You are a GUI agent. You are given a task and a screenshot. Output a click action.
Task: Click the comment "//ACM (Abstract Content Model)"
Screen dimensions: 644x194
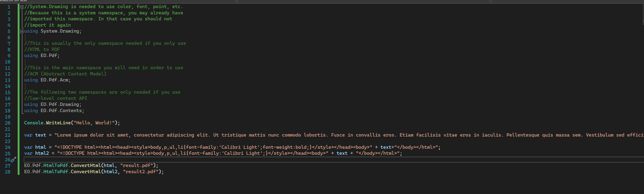(x=65, y=74)
